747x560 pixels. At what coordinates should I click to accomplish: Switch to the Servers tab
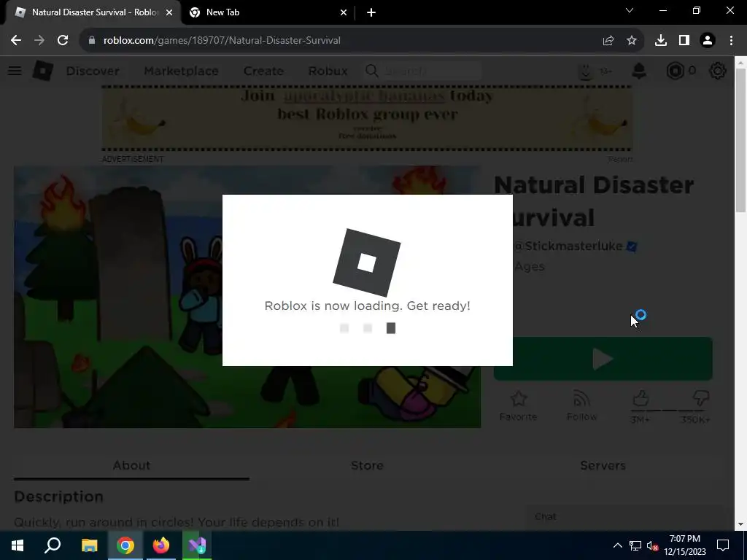point(603,465)
